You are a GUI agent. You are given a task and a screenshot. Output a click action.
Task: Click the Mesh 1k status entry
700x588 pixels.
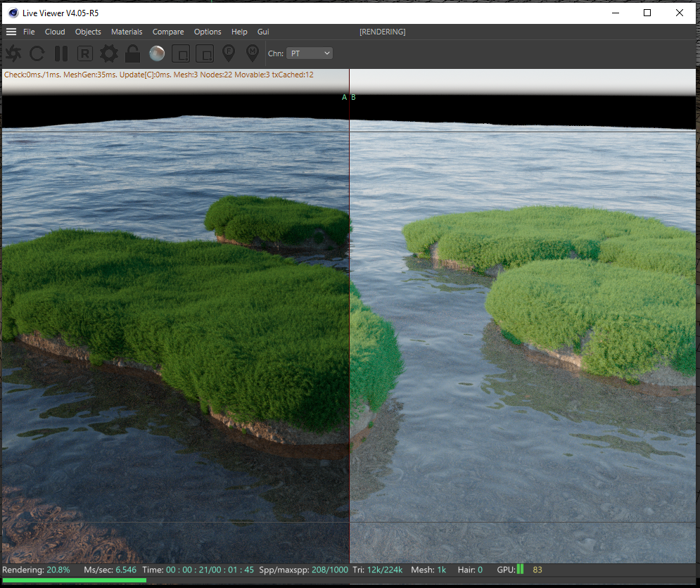428,570
